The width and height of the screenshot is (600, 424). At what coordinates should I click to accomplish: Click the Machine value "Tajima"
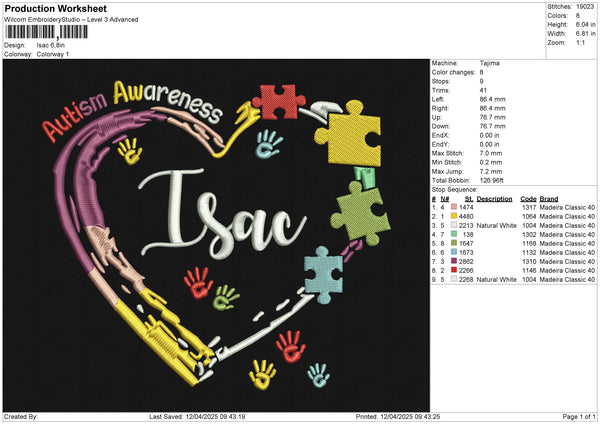[x=489, y=63]
